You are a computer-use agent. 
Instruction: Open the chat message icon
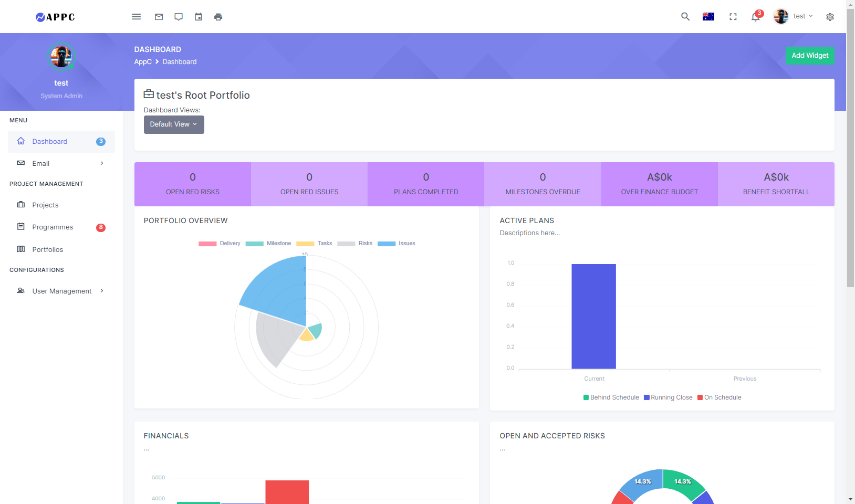179,17
